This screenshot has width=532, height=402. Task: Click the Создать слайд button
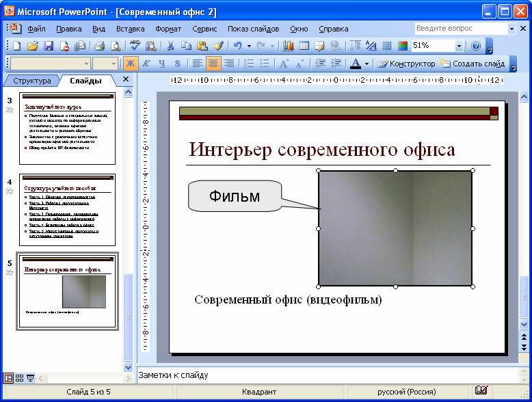pyautogui.click(x=473, y=64)
